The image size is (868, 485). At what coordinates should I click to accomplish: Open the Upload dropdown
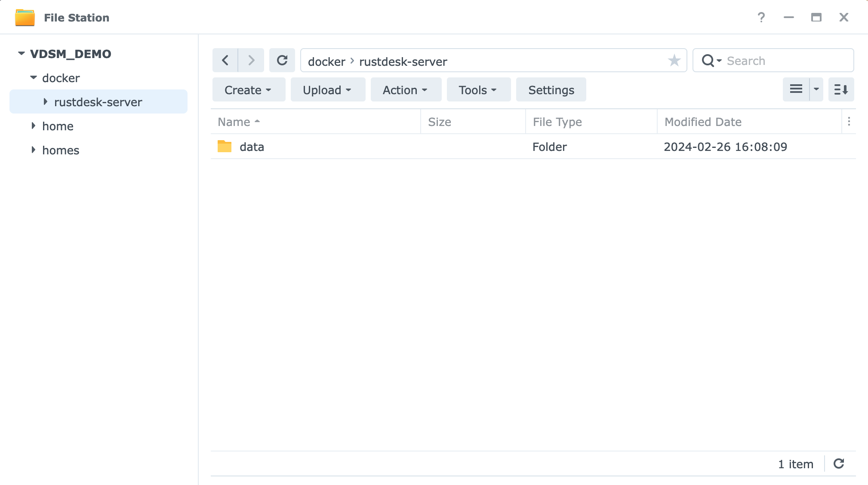tap(328, 89)
